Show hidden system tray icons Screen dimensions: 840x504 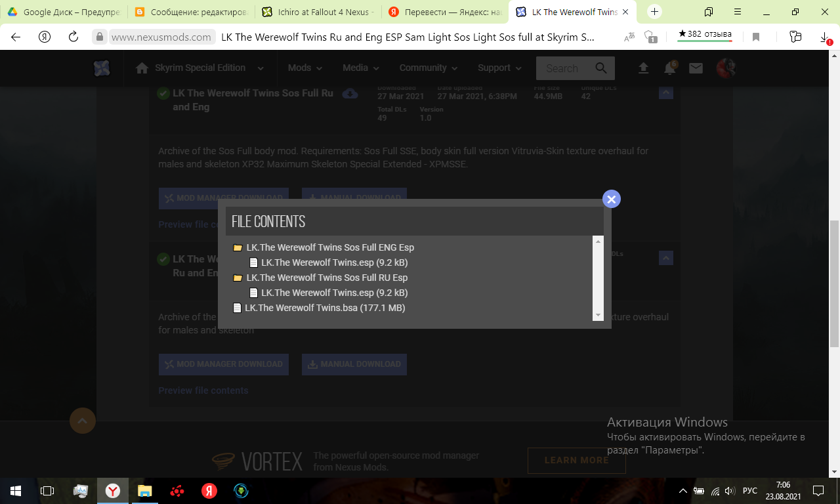tap(682, 491)
